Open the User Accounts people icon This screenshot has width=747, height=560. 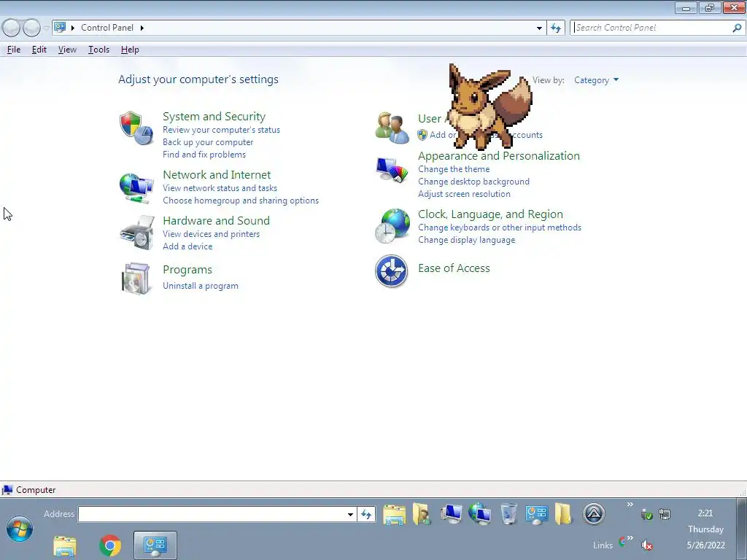[392, 128]
